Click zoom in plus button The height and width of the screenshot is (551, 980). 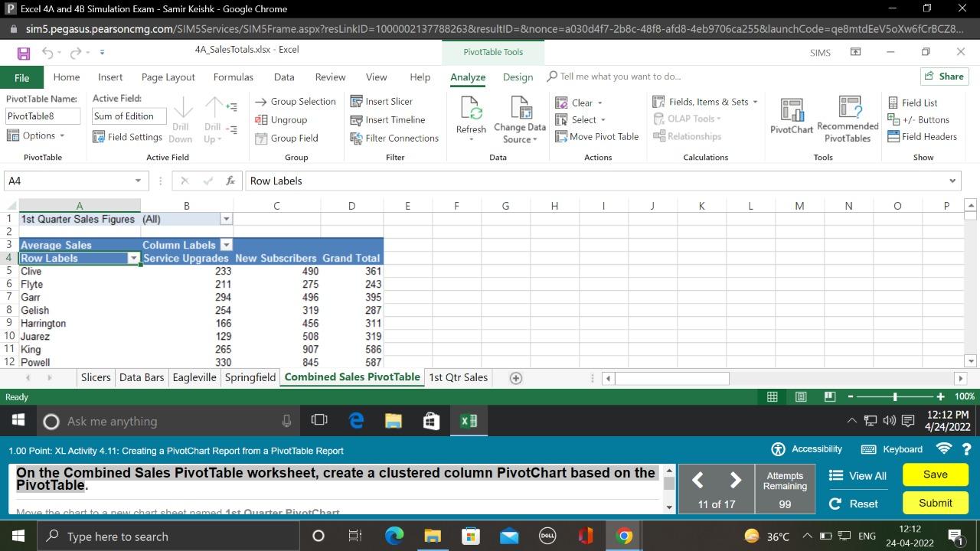point(940,396)
